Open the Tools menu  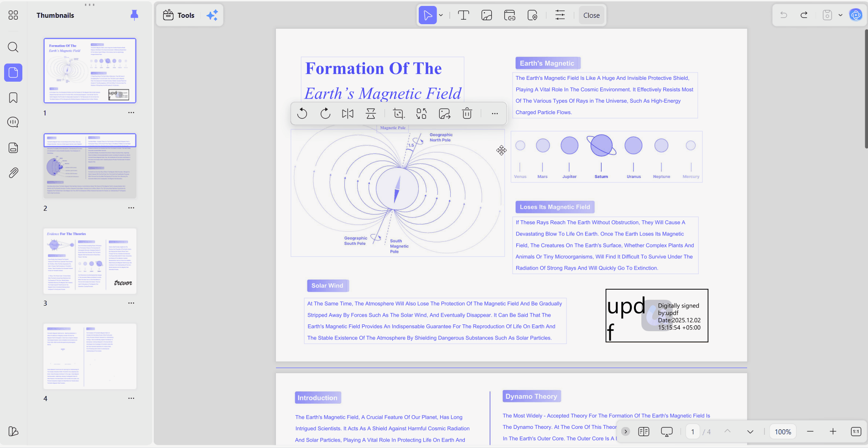(x=179, y=15)
